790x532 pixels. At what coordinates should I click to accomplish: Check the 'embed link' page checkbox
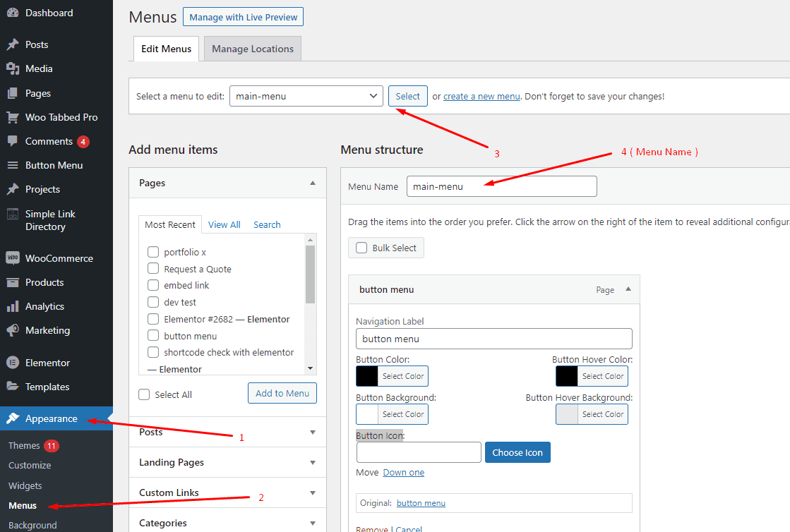pos(153,285)
